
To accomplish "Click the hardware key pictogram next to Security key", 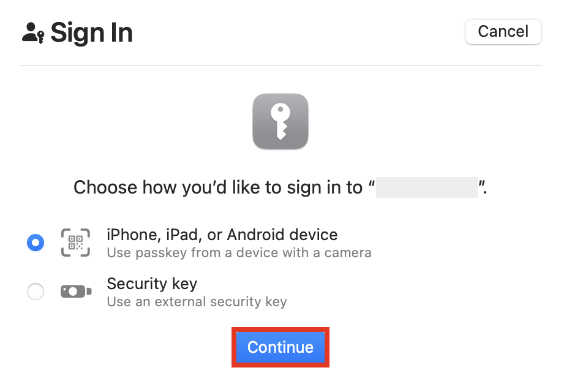I will tap(76, 291).
